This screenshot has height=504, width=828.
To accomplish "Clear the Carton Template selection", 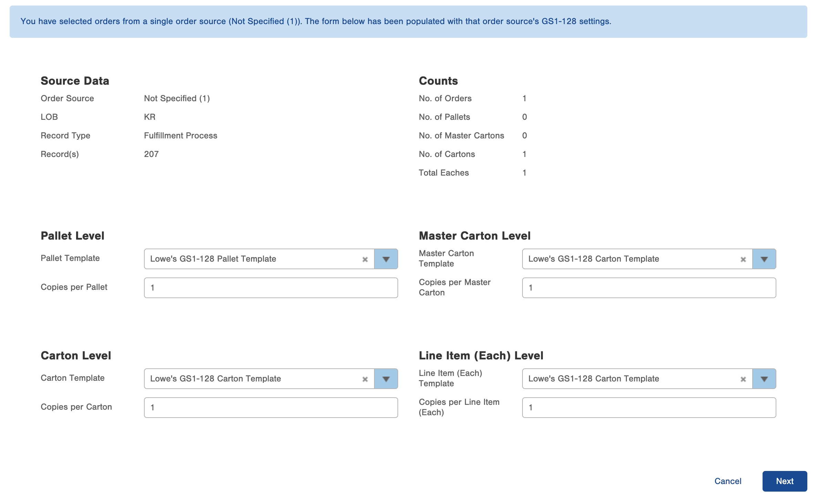I will [365, 379].
